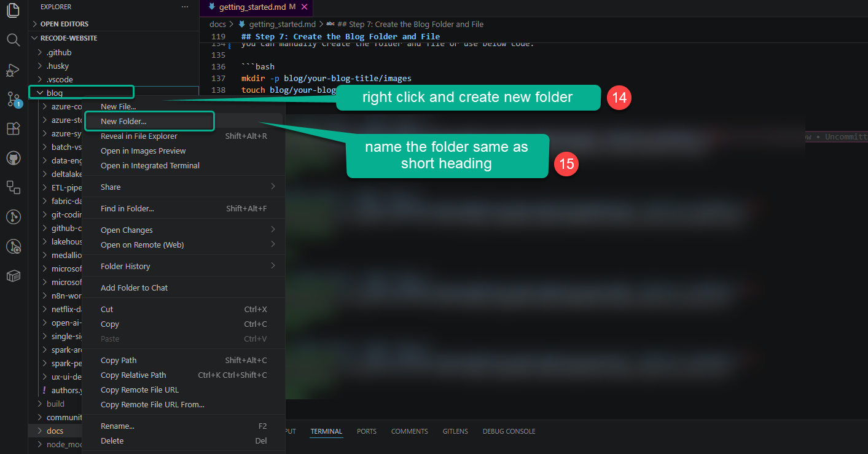This screenshot has width=868, height=454.
Task: Open the Open Changes submenu arrow
Action: coord(273,230)
